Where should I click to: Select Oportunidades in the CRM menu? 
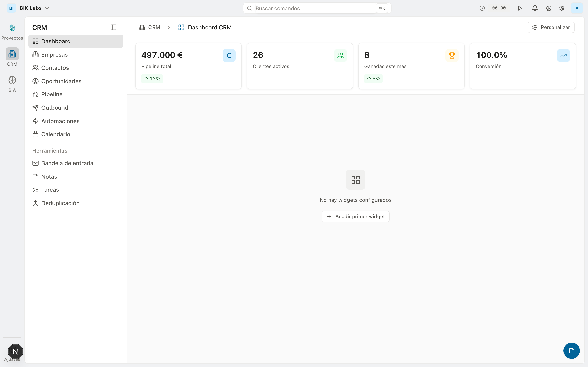61,81
